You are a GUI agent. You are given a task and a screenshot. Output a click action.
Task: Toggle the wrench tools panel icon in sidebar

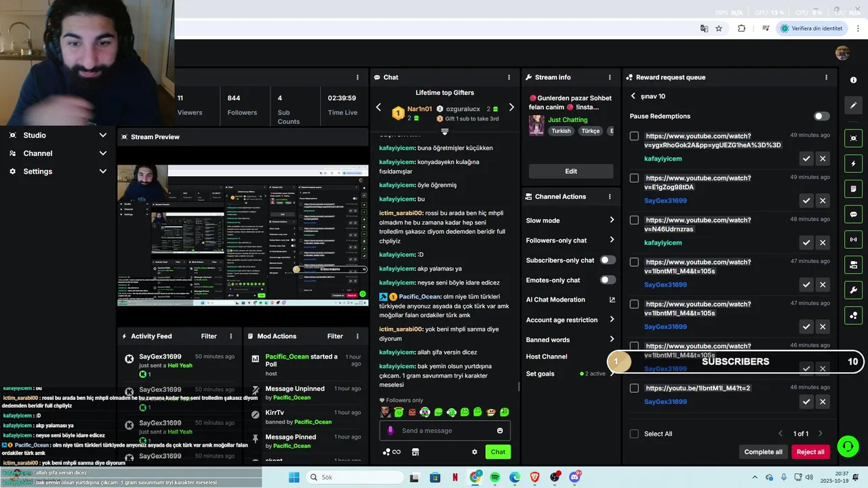(853, 290)
